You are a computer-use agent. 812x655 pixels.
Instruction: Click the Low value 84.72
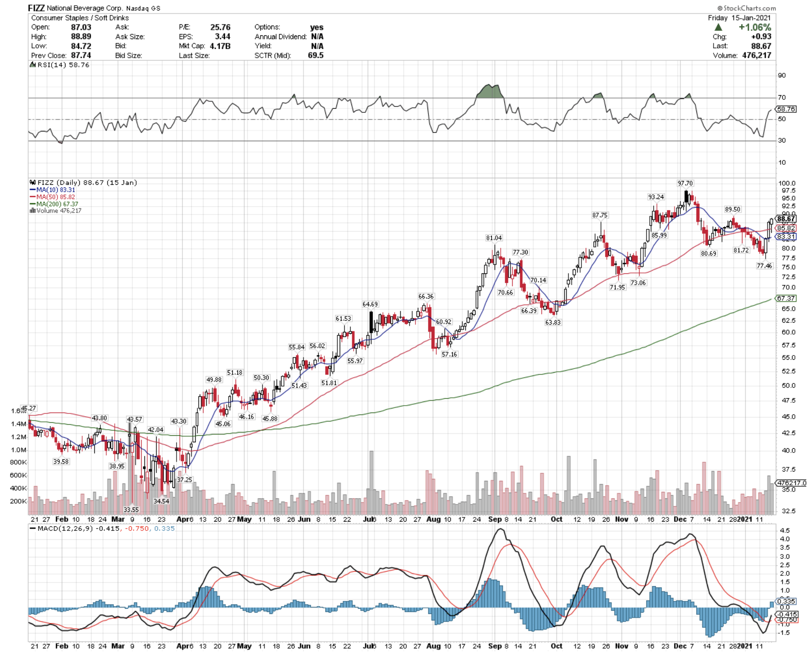tap(81, 46)
